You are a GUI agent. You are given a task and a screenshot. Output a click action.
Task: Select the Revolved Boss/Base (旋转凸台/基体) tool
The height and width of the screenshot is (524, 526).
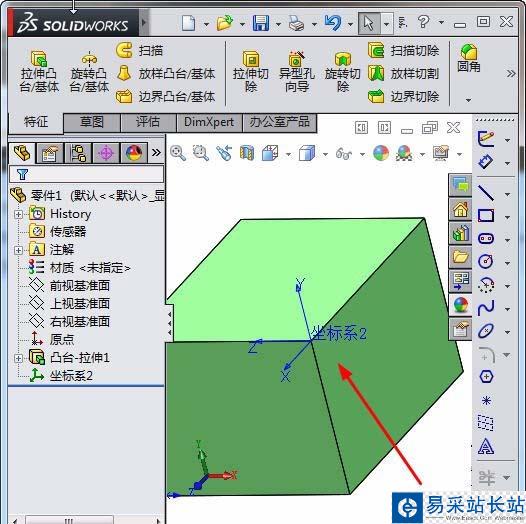tap(89, 71)
